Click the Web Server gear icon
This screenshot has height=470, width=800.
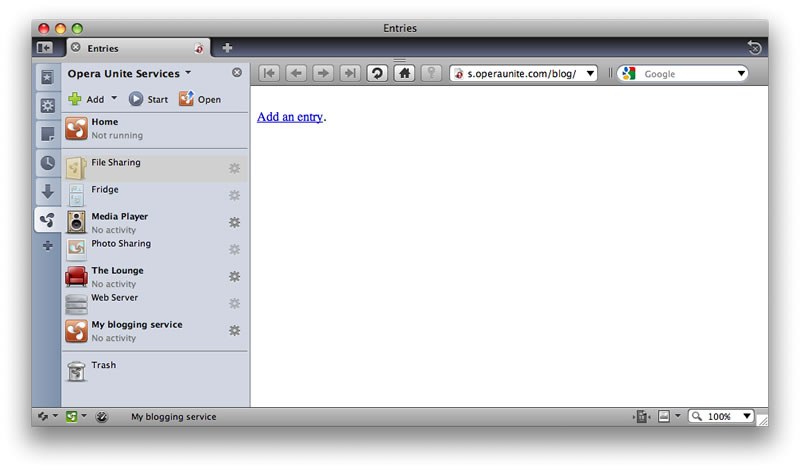[x=234, y=303]
